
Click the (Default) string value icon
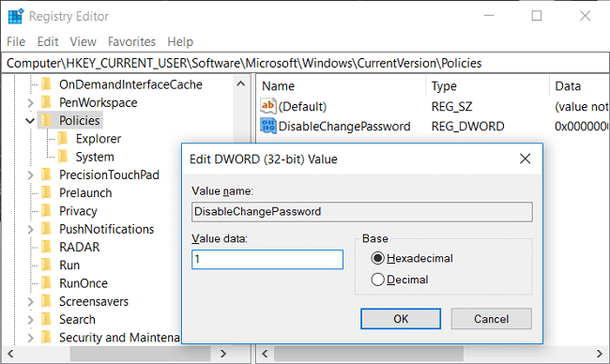point(267,106)
